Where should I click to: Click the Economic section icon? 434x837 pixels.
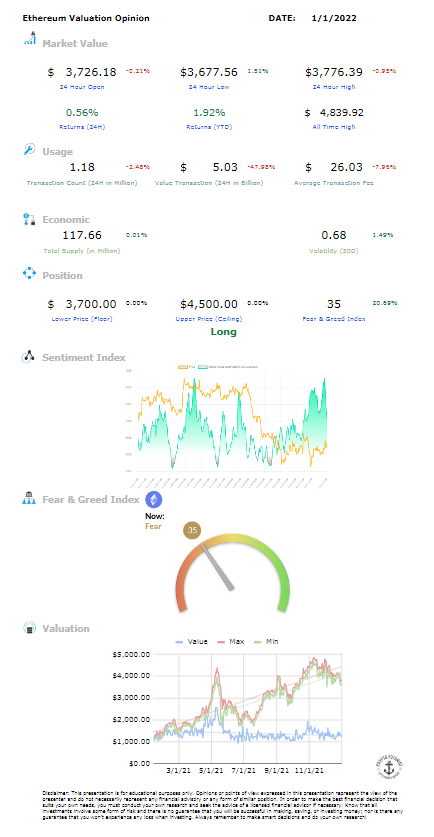pyautogui.click(x=29, y=218)
